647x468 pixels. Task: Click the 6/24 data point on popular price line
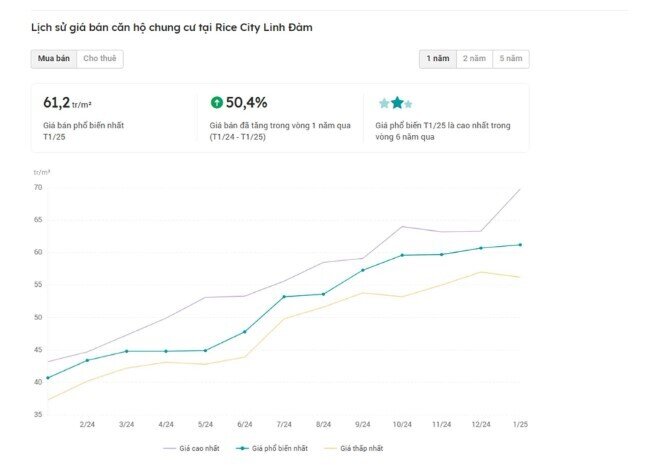[245, 332]
